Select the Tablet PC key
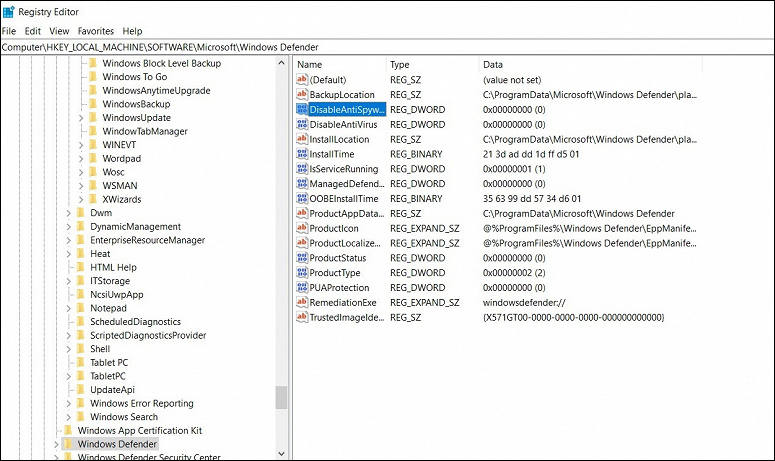The image size is (775, 461). coord(109,362)
